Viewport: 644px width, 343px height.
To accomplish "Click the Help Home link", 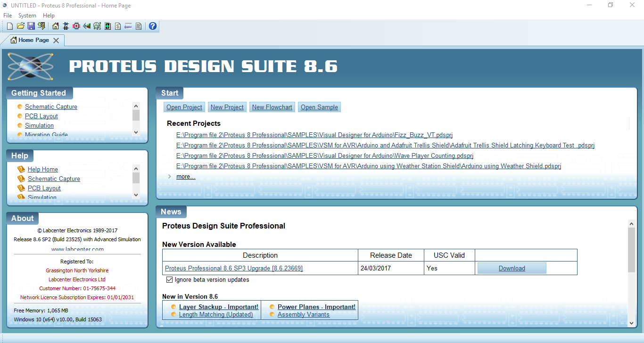I will [x=43, y=169].
